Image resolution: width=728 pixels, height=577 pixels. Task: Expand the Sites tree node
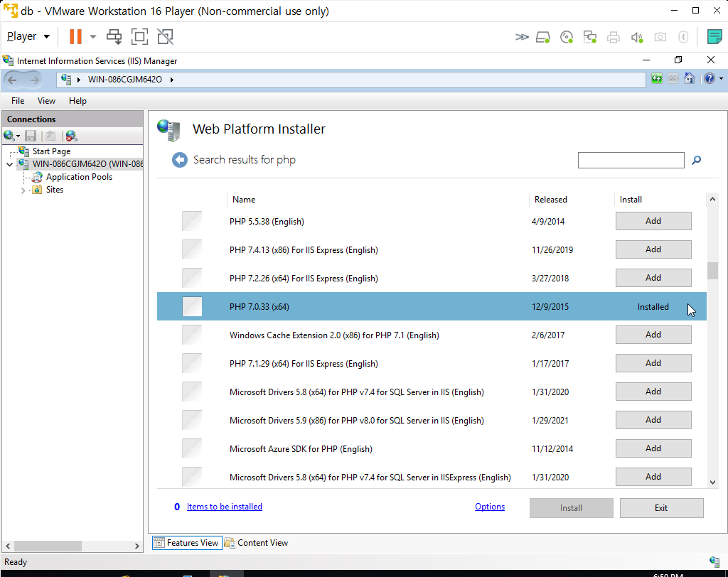[x=23, y=190]
